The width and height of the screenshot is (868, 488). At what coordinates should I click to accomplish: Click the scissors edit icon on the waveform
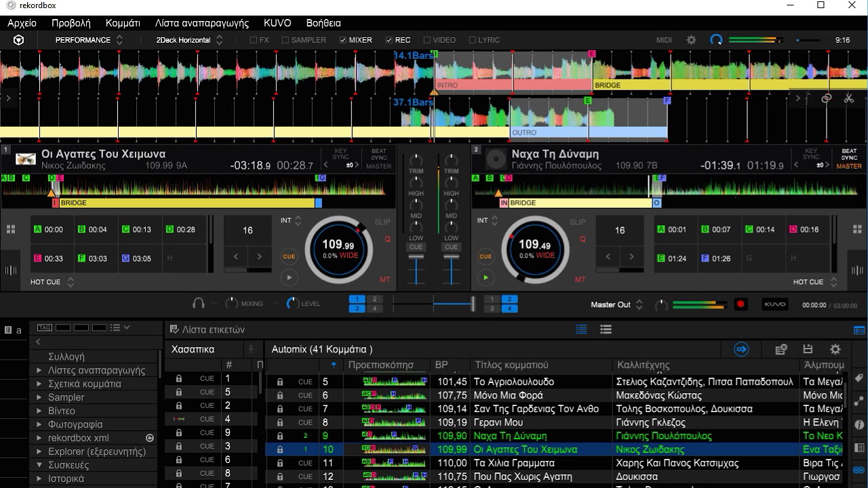[848, 98]
